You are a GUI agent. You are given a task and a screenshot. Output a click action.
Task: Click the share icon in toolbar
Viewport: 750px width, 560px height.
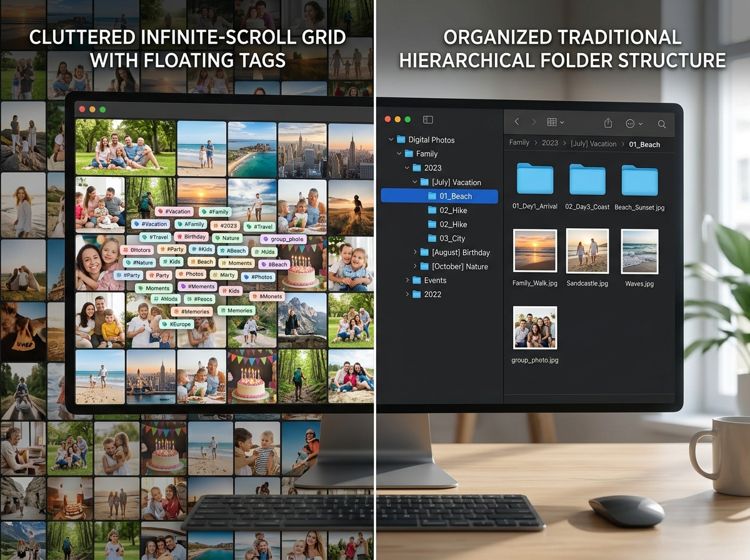pos(608,122)
